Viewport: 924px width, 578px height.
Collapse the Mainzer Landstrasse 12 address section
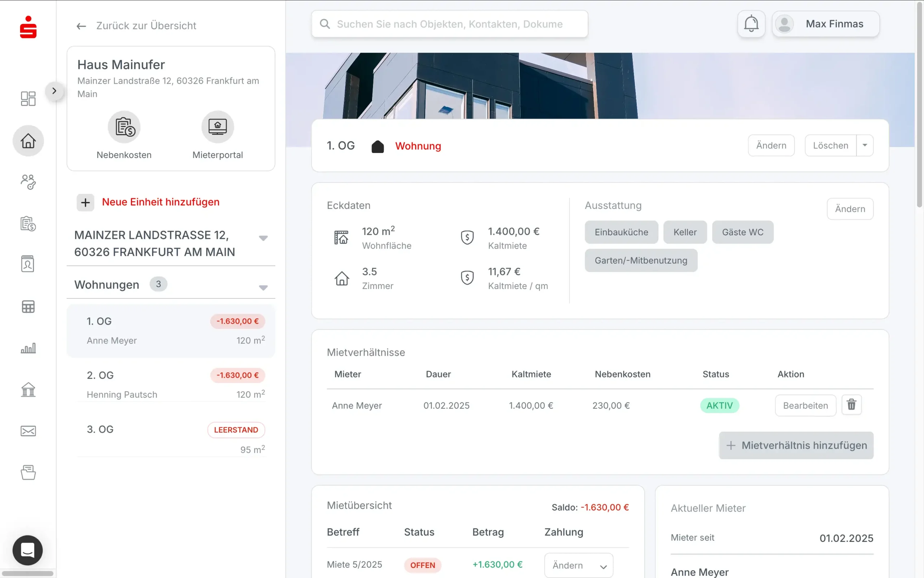pyautogui.click(x=263, y=238)
